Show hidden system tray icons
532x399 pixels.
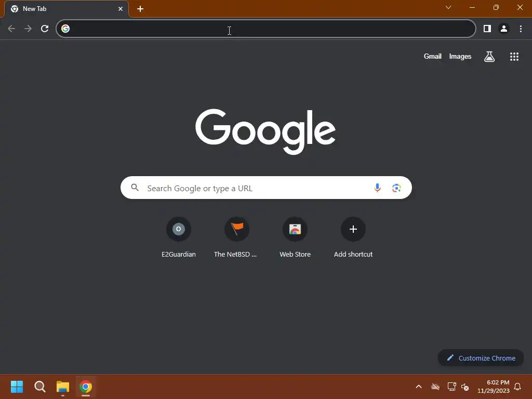pyautogui.click(x=419, y=387)
